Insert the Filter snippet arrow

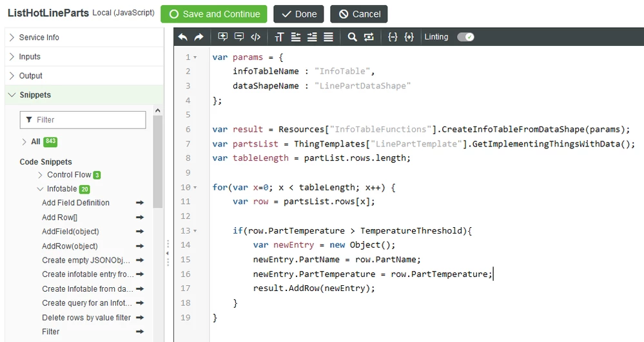pos(140,331)
